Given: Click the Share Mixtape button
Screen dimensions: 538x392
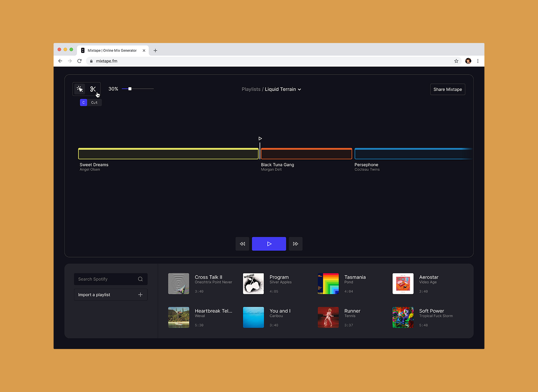Looking at the screenshot, I should pyautogui.click(x=448, y=89).
